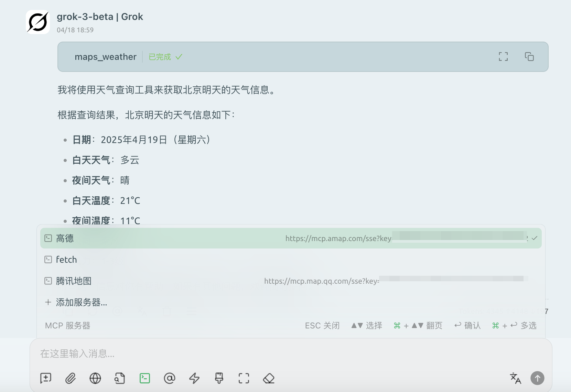Click the Grok model avatar icon
This screenshot has width=571, height=392.
38,22
